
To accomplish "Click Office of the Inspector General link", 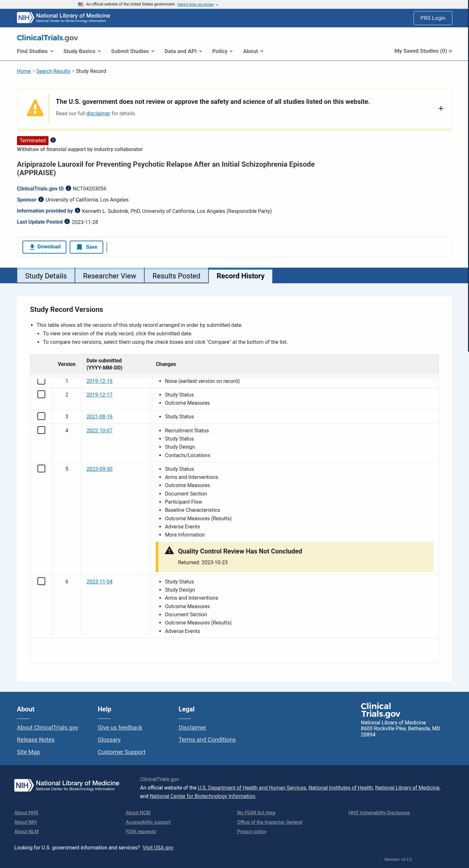I will (270, 822).
